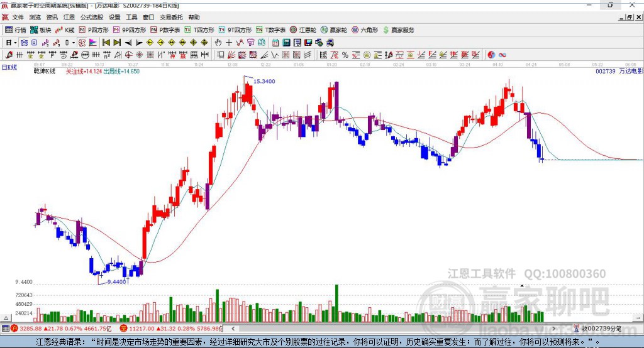This screenshot has width=644, height=348.
Task: Open the 江恩 menu
Action: (69, 17)
